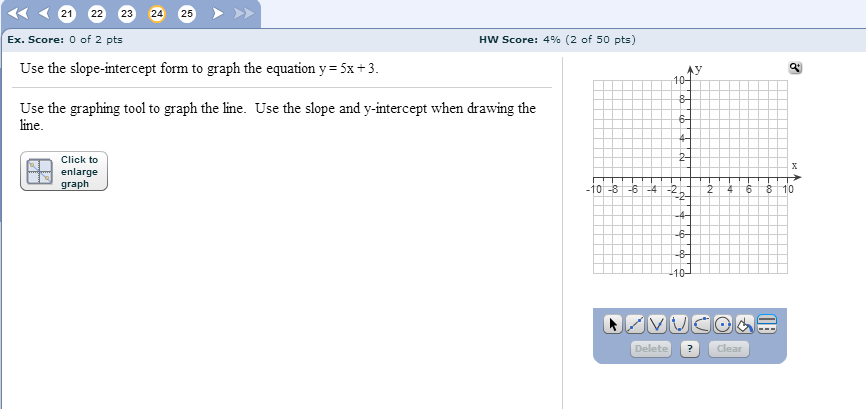Select the arrow pointer tool

coord(612,324)
